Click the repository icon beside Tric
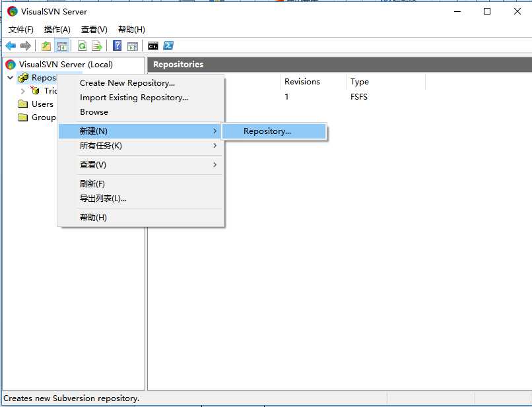The height and width of the screenshot is (407, 532). pyautogui.click(x=34, y=90)
